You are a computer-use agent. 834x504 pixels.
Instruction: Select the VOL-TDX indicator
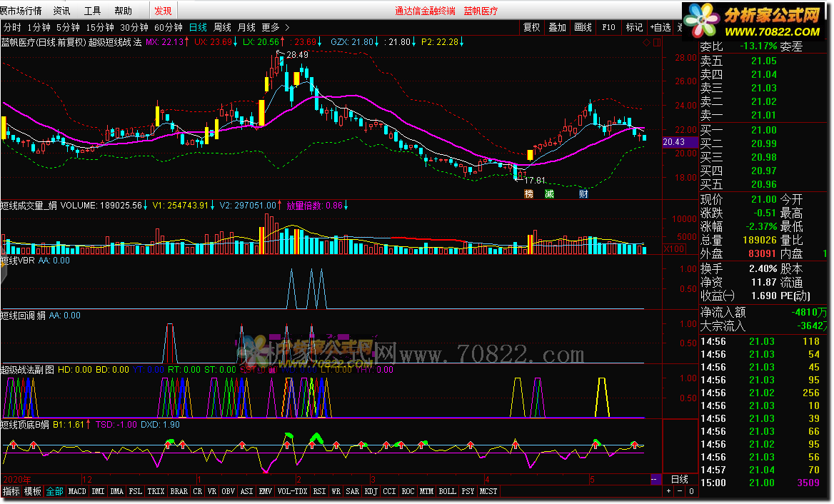pyautogui.click(x=293, y=491)
